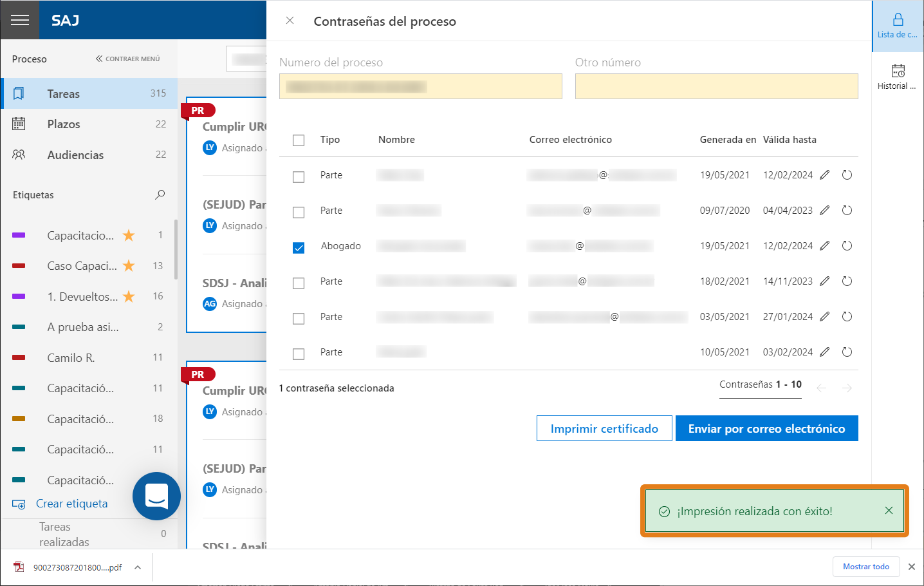The height and width of the screenshot is (586, 924).
Task: Open the Audiencias menu item
Action: [89, 155]
